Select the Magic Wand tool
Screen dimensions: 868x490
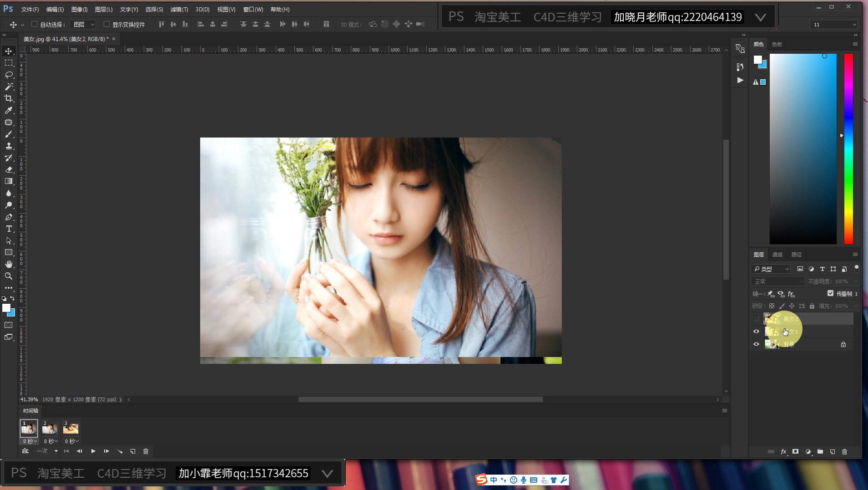9,87
